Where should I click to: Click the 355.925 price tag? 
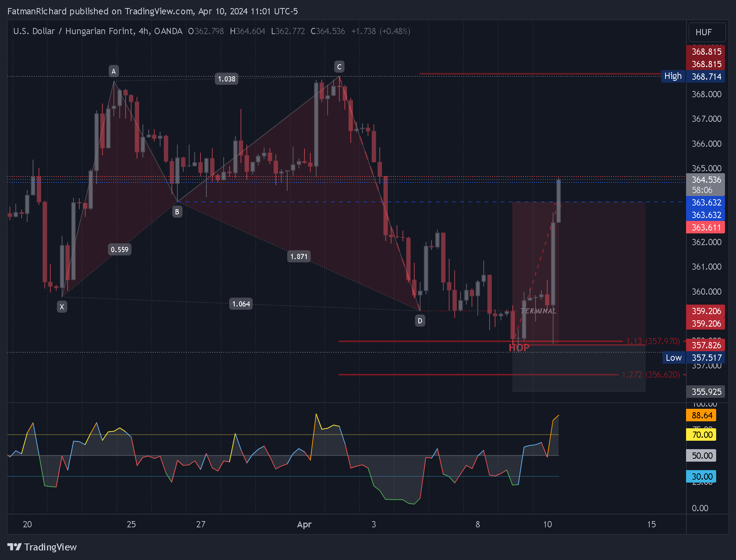(x=706, y=392)
